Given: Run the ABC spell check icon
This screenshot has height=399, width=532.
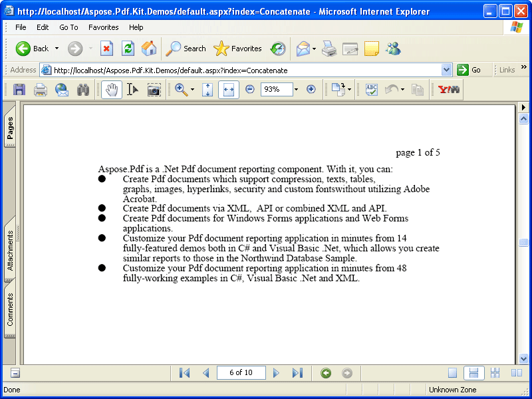Looking at the screenshot, I should [x=372, y=90].
